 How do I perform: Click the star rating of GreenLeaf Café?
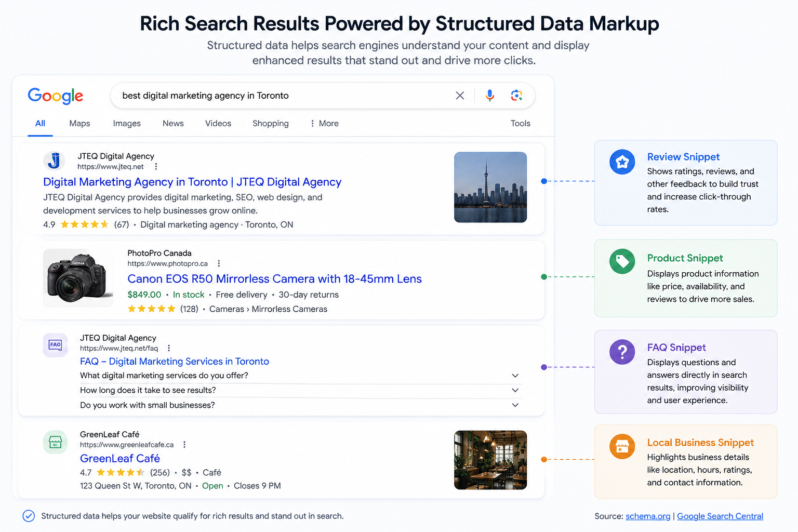pos(121,472)
